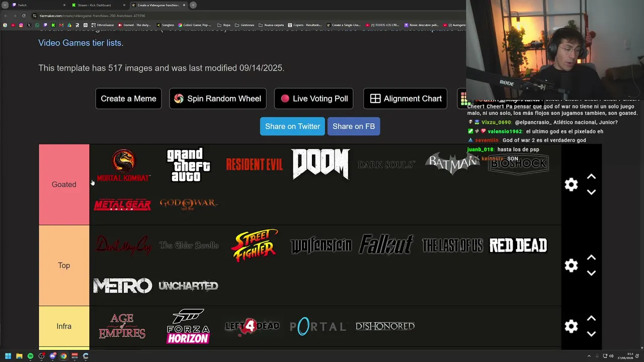Image resolution: width=644 pixels, height=362 pixels.
Task: Reload the current page
Action: click(24, 16)
